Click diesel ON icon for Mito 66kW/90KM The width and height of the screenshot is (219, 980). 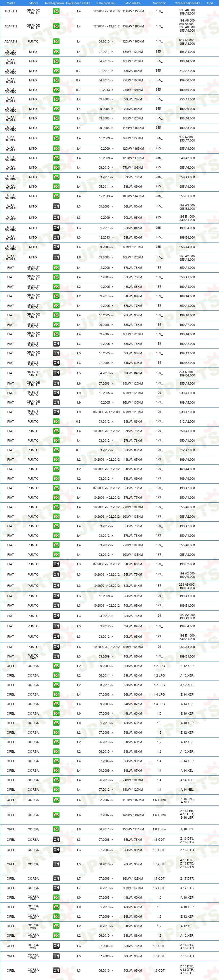pos(56,206)
